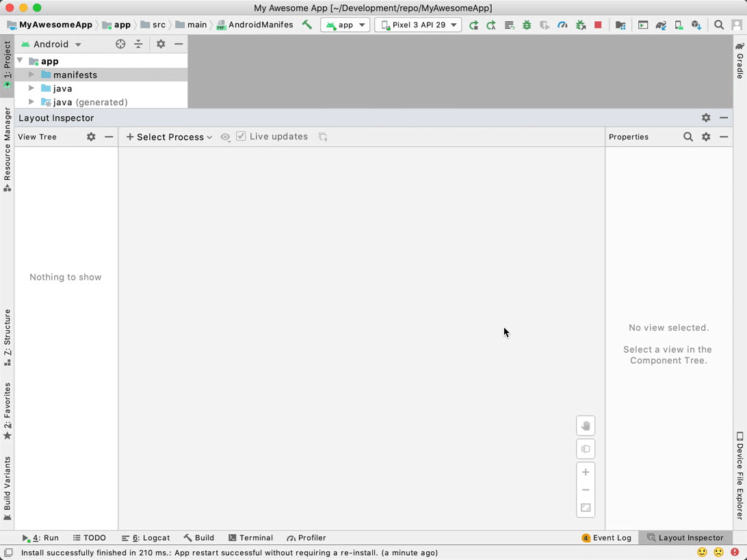The width and height of the screenshot is (747, 560).
Task: Toggle view options eye in Layout Inspector
Action: pyautogui.click(x=225, y=137)
